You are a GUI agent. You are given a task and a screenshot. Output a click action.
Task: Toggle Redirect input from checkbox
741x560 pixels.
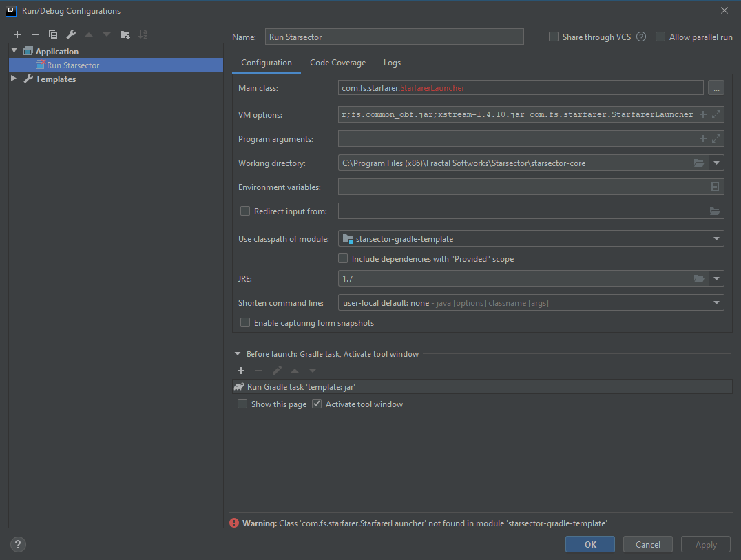[x=244, y=211]
